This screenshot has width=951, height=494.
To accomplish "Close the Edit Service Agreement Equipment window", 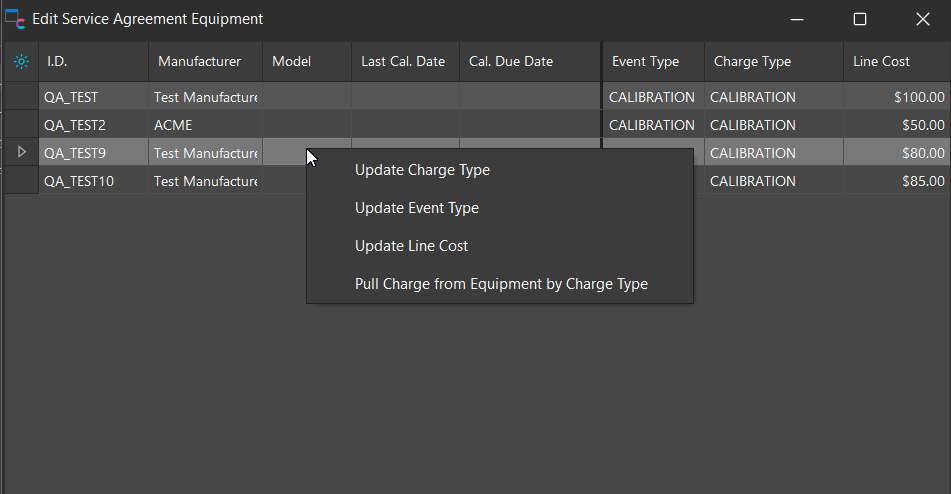I will [922, 19].
